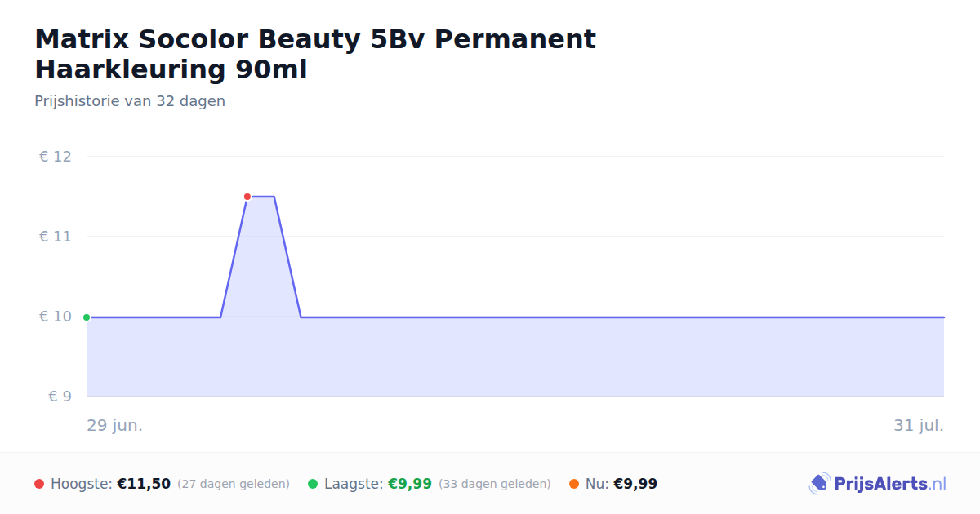Click the Nu €9,99 current price

635,484
